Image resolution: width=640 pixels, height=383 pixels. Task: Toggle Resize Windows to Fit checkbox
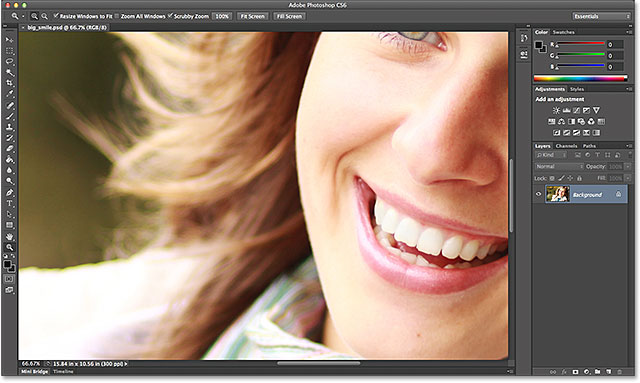tap(56, 16)
